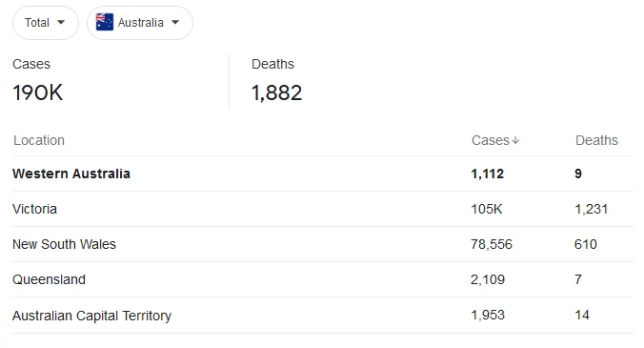Click Queensland's 2,109 cases value
The height and width of the screenshot is (348, 644).
(488, 279)
